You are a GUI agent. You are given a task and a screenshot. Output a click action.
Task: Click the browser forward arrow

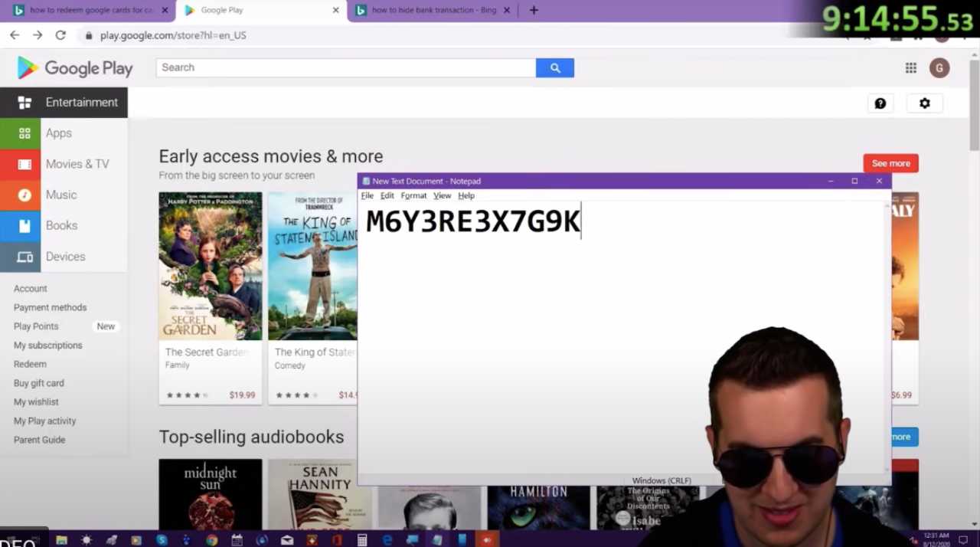pos(38,35)
